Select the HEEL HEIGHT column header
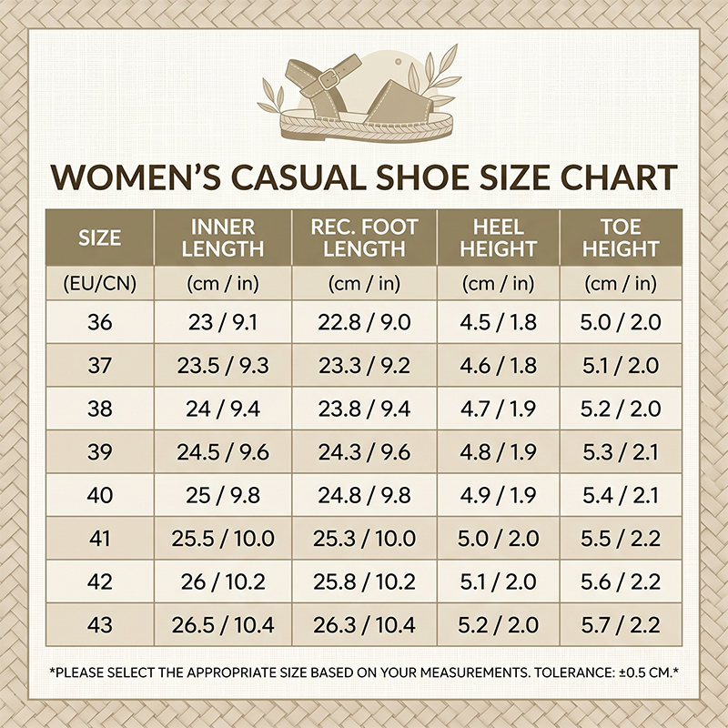The image size is (728, 728). 498,238
